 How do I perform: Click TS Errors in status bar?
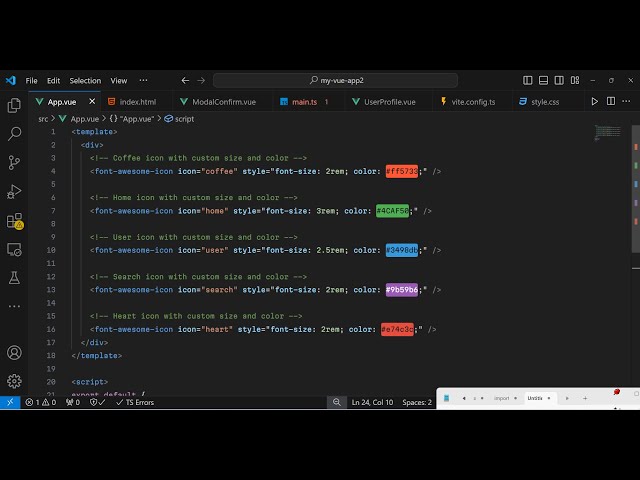click(134, 402)
